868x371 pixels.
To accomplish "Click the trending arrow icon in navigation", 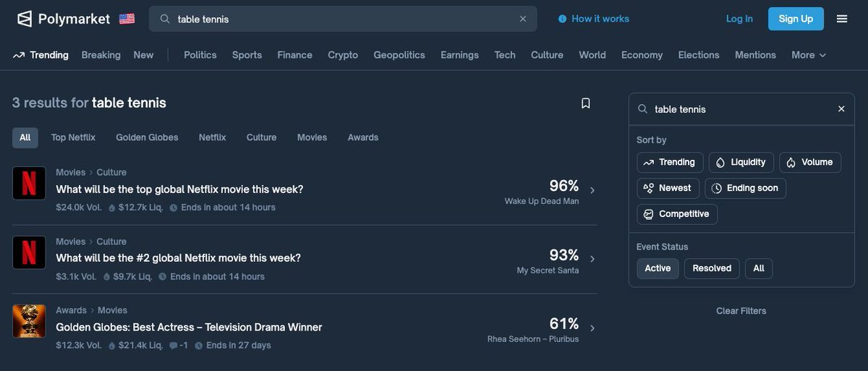I will tap(19, 55).
